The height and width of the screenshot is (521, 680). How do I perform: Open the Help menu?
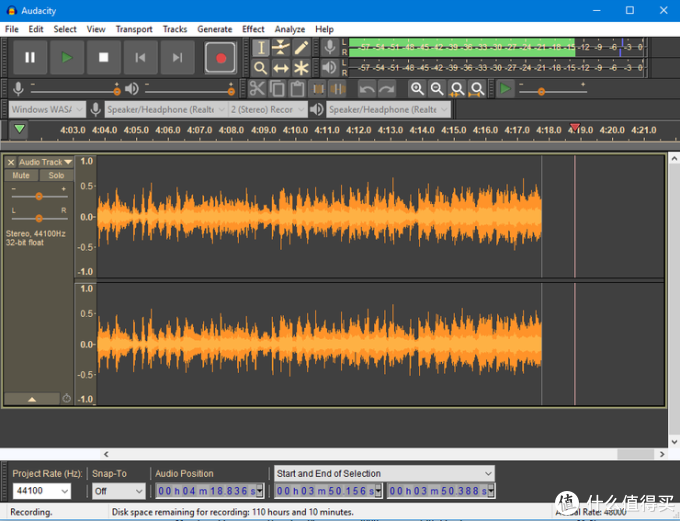click(324, 29)
